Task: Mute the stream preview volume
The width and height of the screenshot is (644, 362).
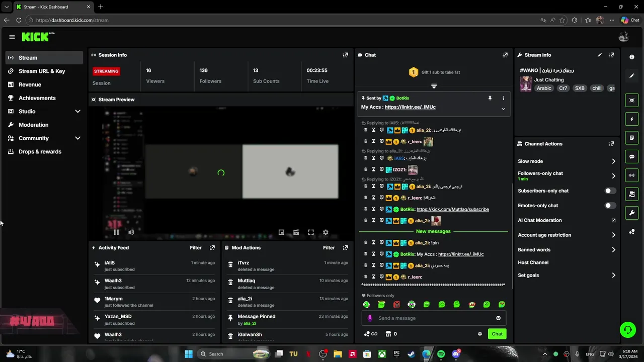Action: coord(131,232)
